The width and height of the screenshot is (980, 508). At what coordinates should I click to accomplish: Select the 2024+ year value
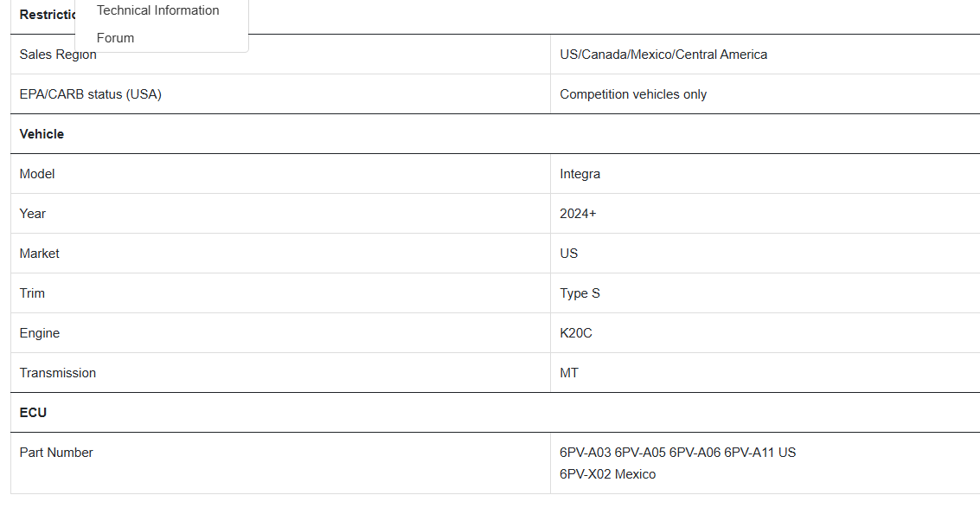click(578, 214)
